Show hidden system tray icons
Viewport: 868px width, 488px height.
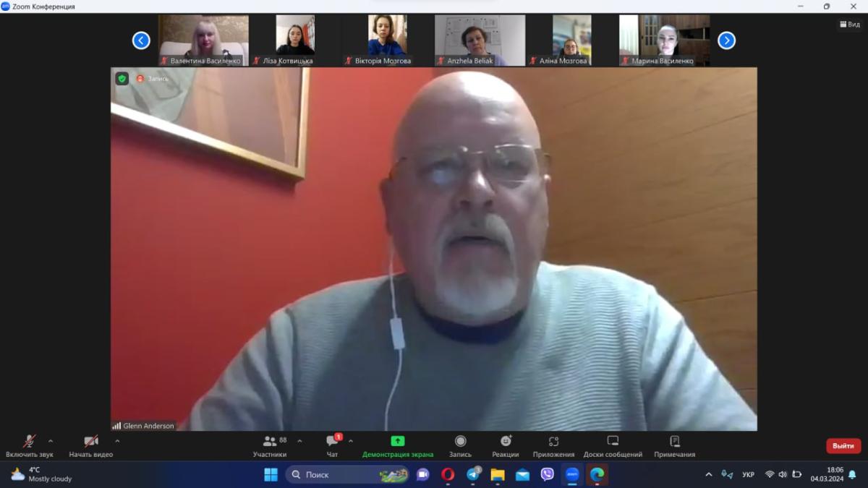[x=708, y=474]
